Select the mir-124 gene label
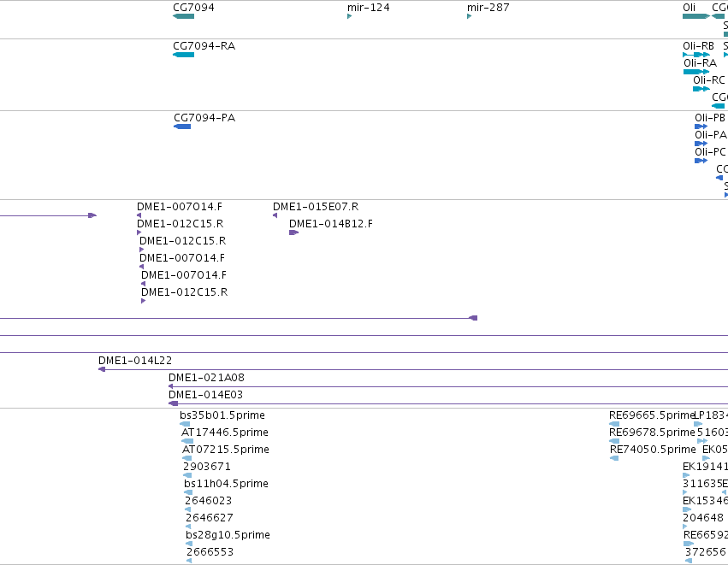The height and width of the screenshot is (565, 728). (x=368, y=8)
